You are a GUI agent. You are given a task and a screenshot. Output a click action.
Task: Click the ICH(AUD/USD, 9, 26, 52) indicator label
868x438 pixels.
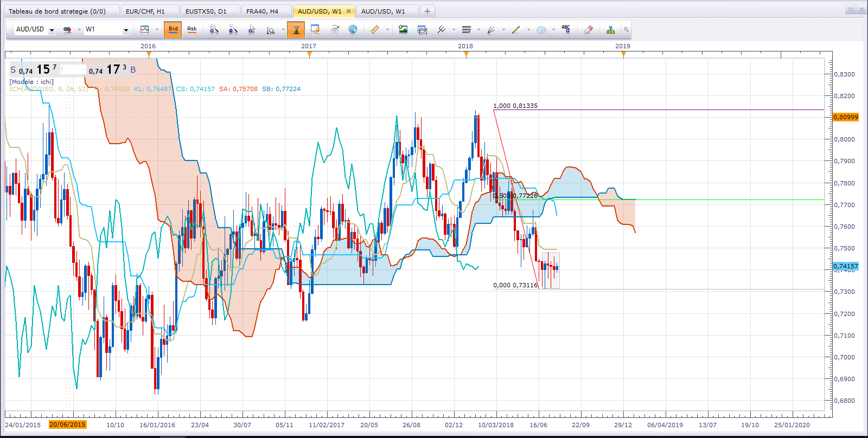pyautogui.click(x=48, y=89)
